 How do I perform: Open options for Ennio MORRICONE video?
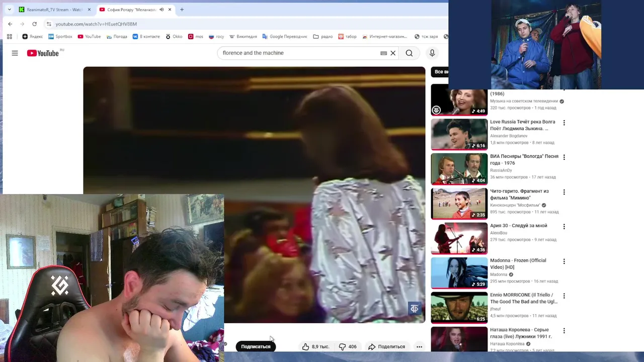click(564, 296)
